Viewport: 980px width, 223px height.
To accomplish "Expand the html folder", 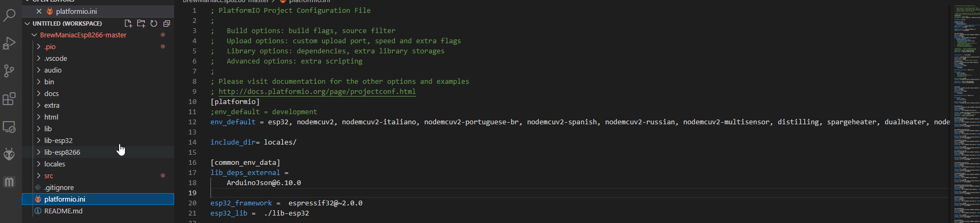I will (x=38, y=117).
